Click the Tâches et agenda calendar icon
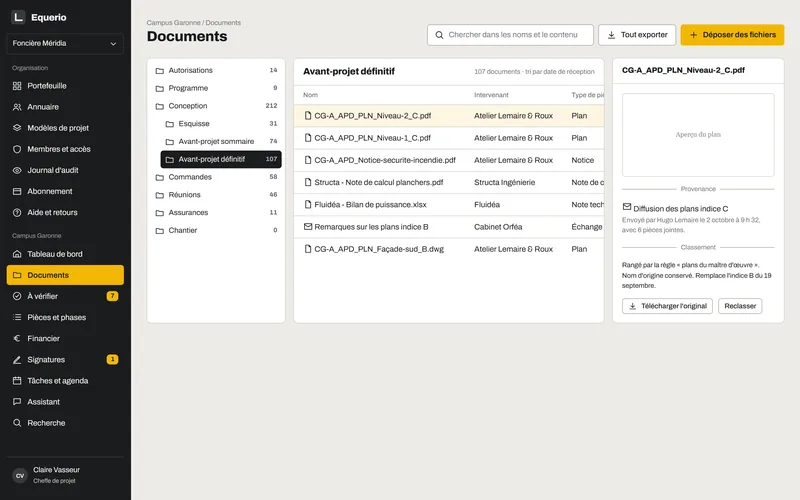 tap(17, 381)
